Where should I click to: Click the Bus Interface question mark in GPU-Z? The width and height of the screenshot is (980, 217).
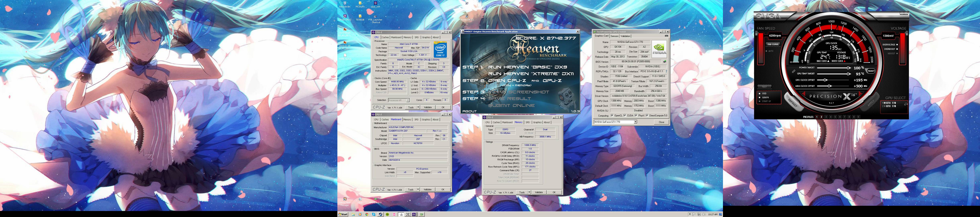666,71
